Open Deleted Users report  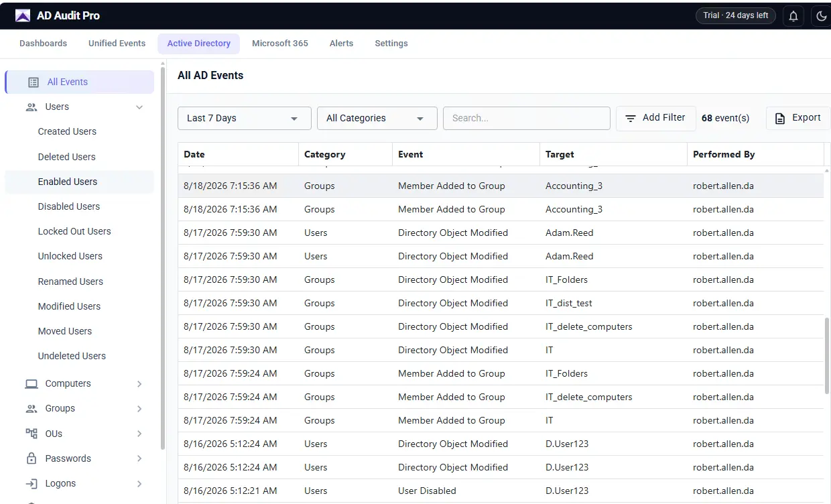(66, 157)
